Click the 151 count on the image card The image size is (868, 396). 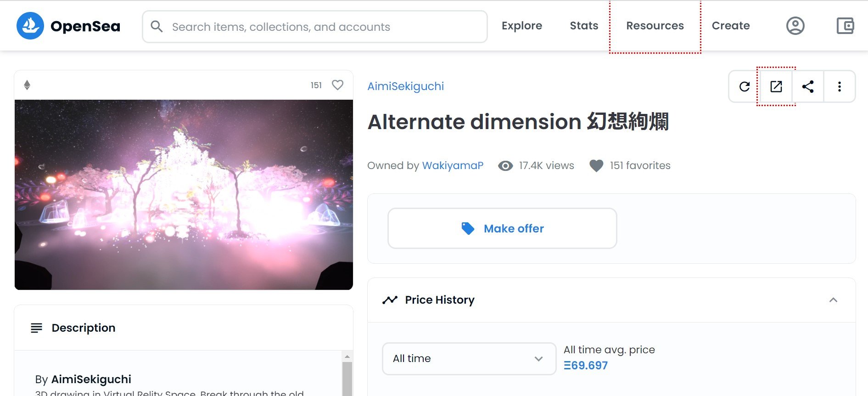pyautogui.click(x=316, y=85)
